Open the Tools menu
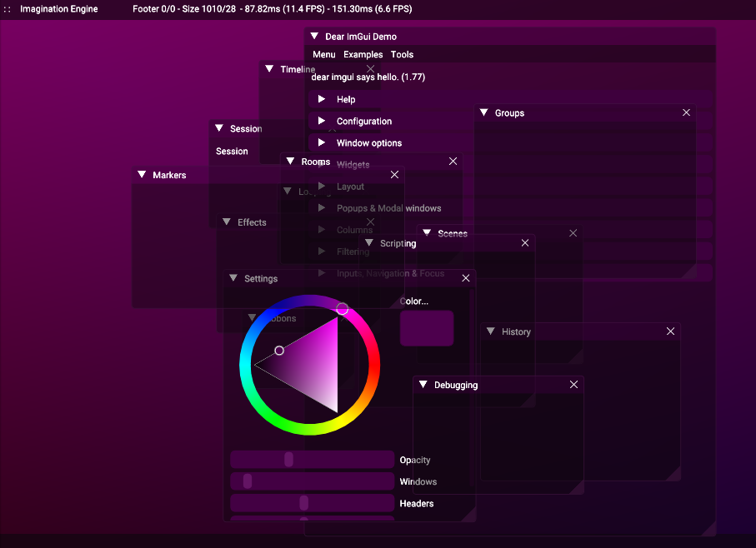The width and height of the screenshot is (756, 548). tap(402, 54)
